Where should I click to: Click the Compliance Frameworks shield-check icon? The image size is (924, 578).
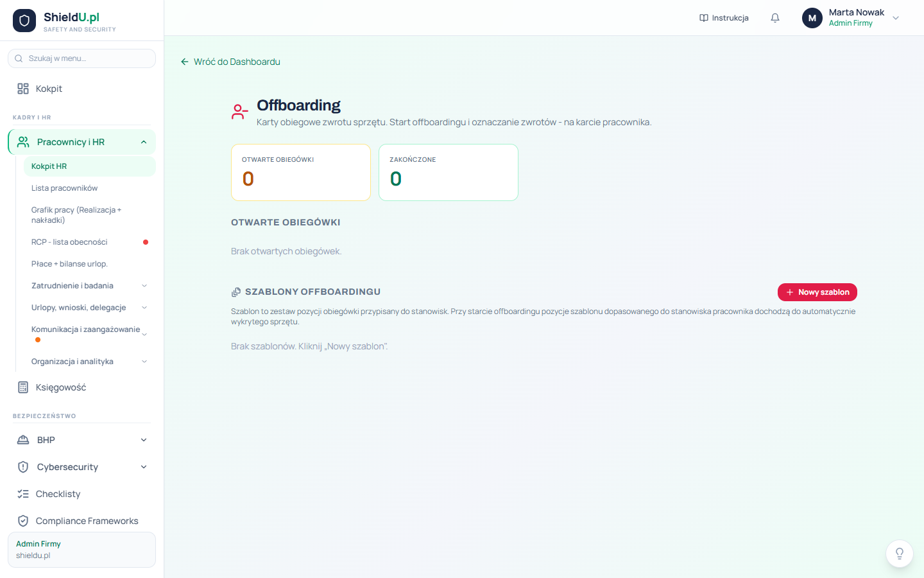pos(23,521)
